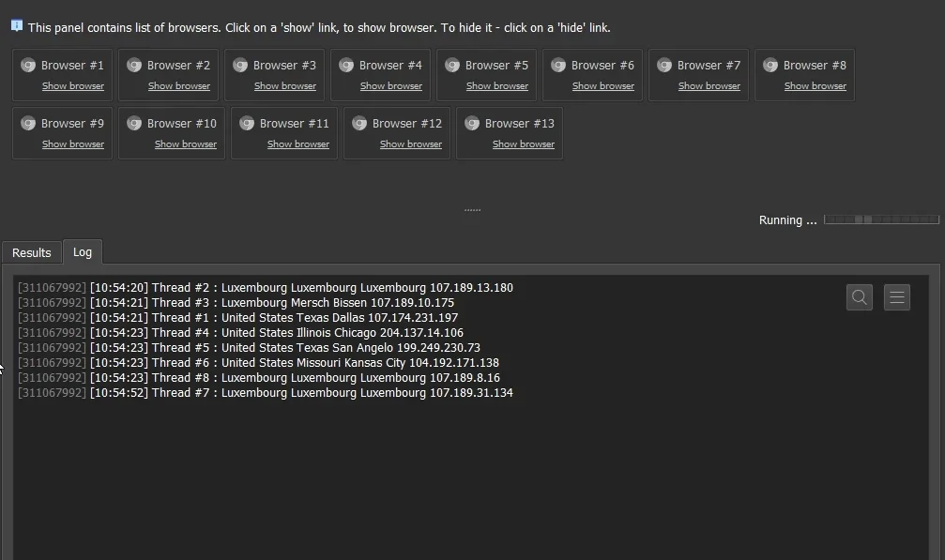Switch to the Results tab

[x=31, y=253]
